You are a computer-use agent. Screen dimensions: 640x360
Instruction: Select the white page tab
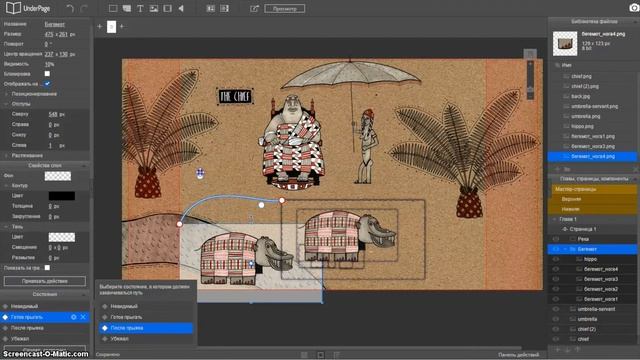111,27
